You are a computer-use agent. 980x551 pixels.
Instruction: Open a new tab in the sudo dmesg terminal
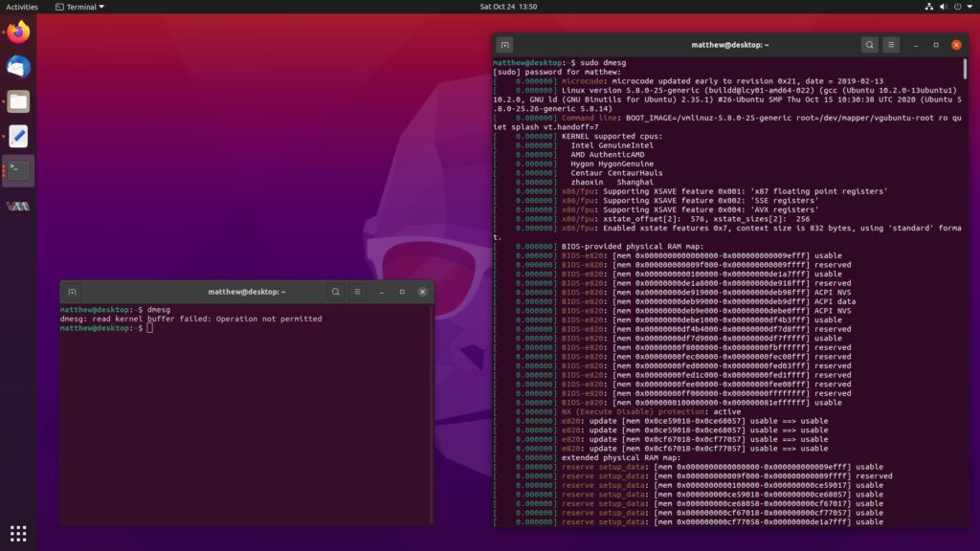(505, 45)
